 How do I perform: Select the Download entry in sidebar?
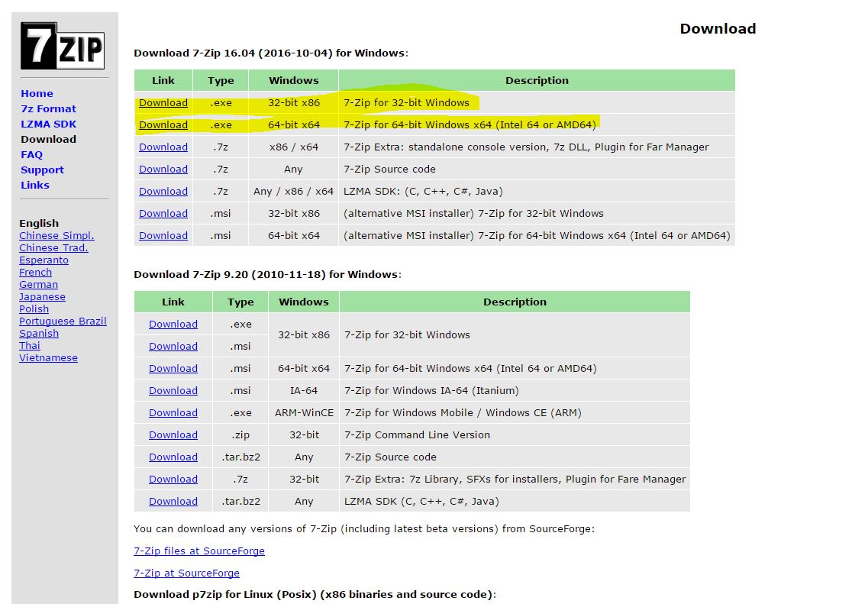49,140
